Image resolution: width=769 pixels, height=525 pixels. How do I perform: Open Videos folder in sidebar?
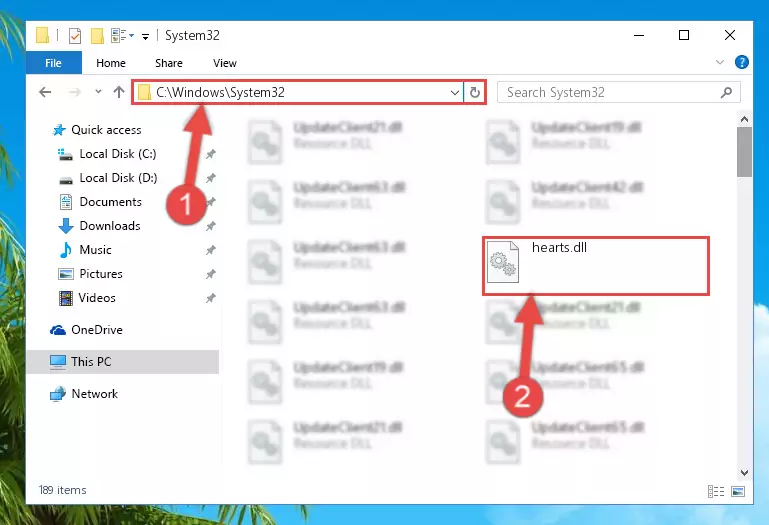(x=97, y=298)
